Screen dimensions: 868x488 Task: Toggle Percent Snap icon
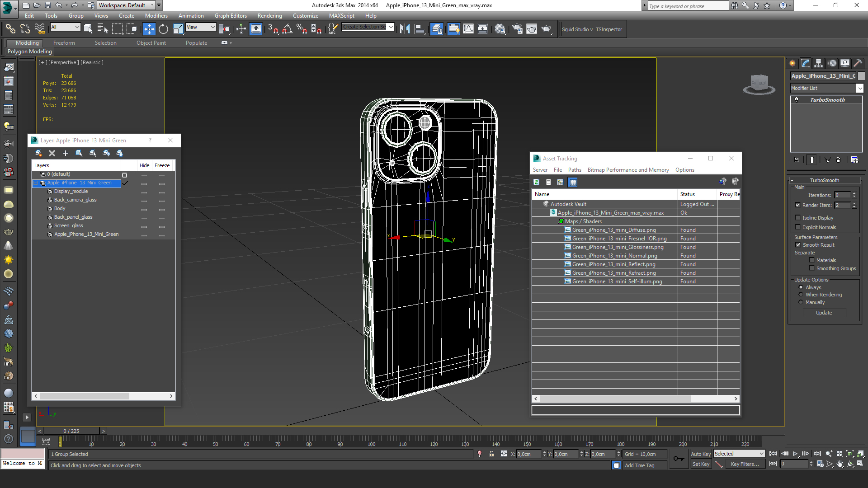pos(302,29)
